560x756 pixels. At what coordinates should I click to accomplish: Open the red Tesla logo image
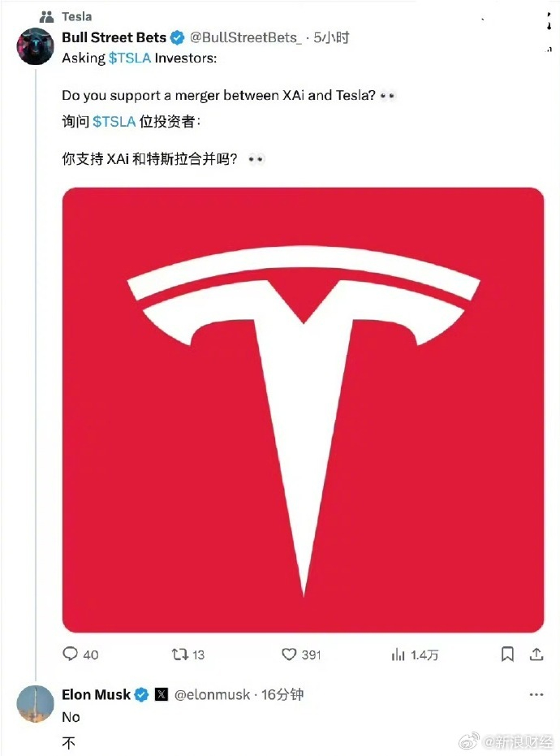(x=303, y=410)
